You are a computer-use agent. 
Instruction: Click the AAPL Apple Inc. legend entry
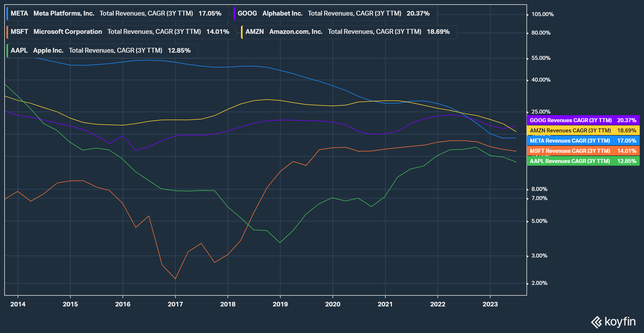click(x=102, y=50)
